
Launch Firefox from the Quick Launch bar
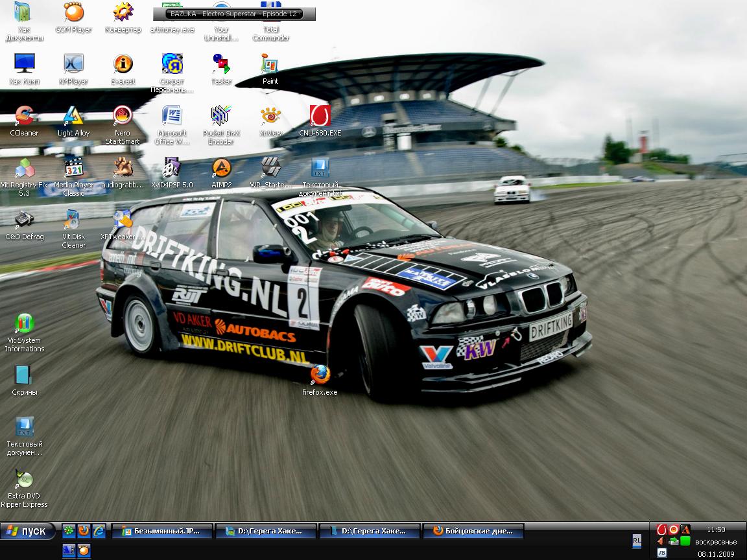pyautogui.click(x=84, y=530)
